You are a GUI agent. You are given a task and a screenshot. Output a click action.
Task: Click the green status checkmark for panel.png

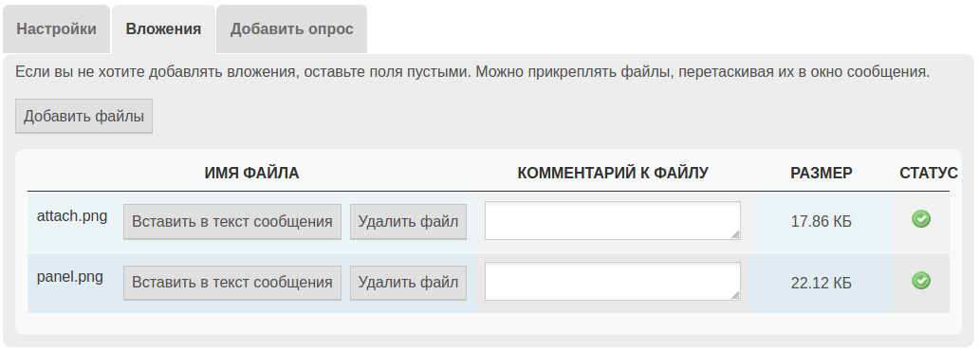(x=920, y=281)
